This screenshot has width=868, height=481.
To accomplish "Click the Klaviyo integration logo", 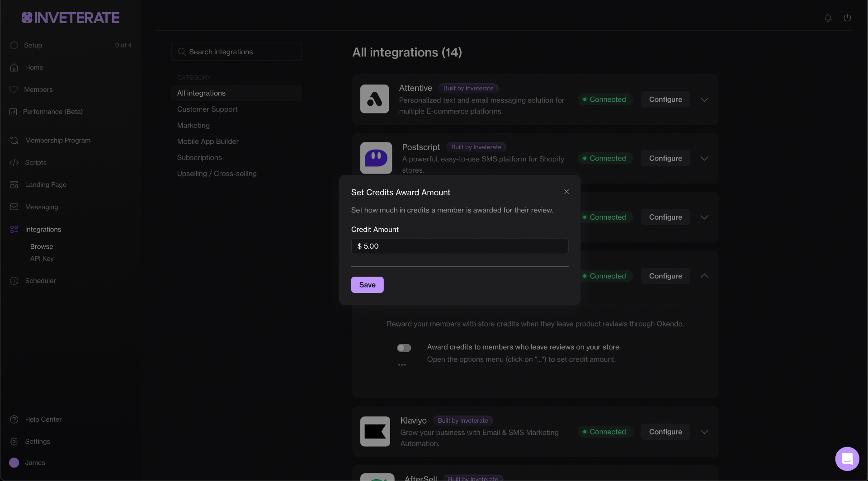I will [375, 432].
